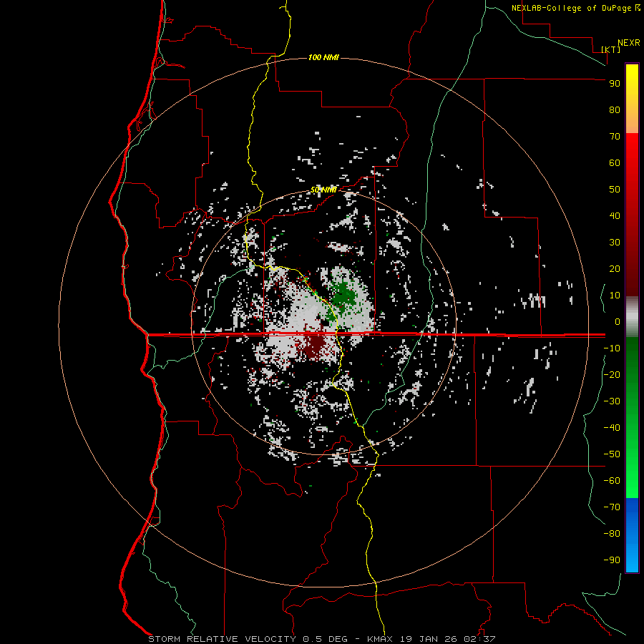Viewport: 644px width, 644px height.
Task: Click the "20" value on the velocity scale
Action: (x=615, y=268)
